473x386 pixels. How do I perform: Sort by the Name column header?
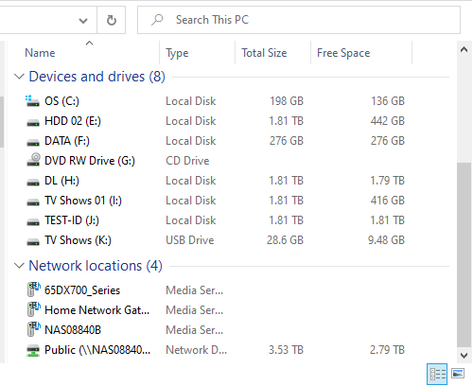click(40, 53)
